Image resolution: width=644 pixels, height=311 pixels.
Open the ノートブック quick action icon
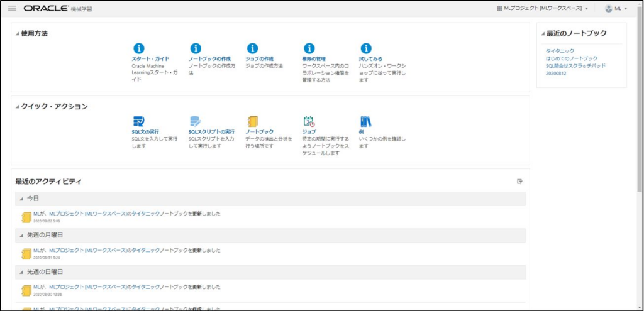click(252, 121)
